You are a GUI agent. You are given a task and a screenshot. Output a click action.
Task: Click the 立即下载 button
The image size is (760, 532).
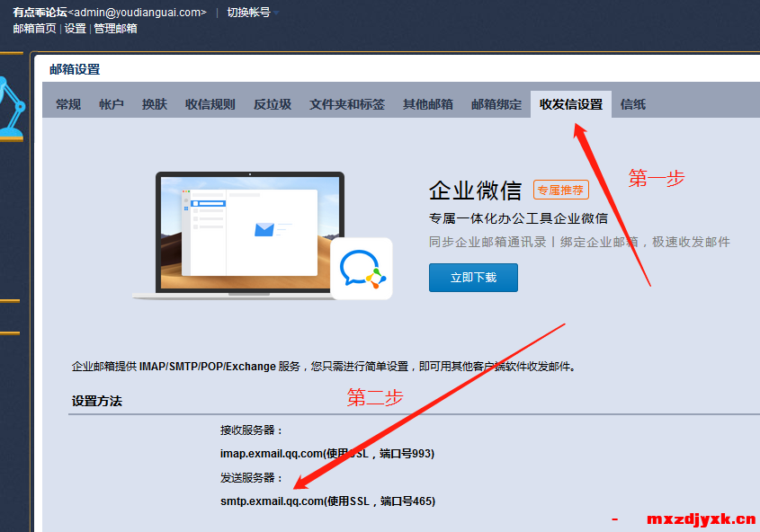473,278
